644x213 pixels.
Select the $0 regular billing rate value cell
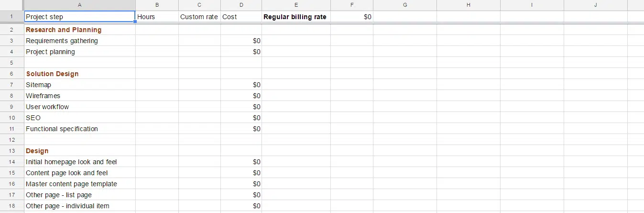352,17
